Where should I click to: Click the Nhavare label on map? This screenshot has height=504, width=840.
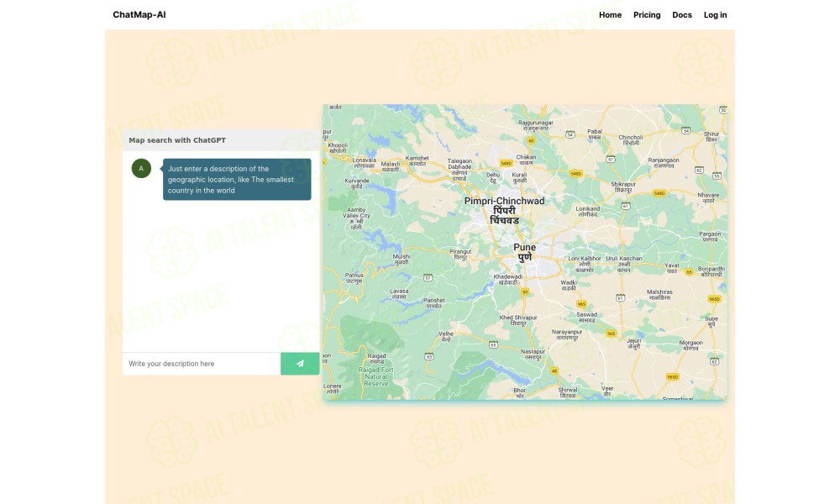[708, 197]
